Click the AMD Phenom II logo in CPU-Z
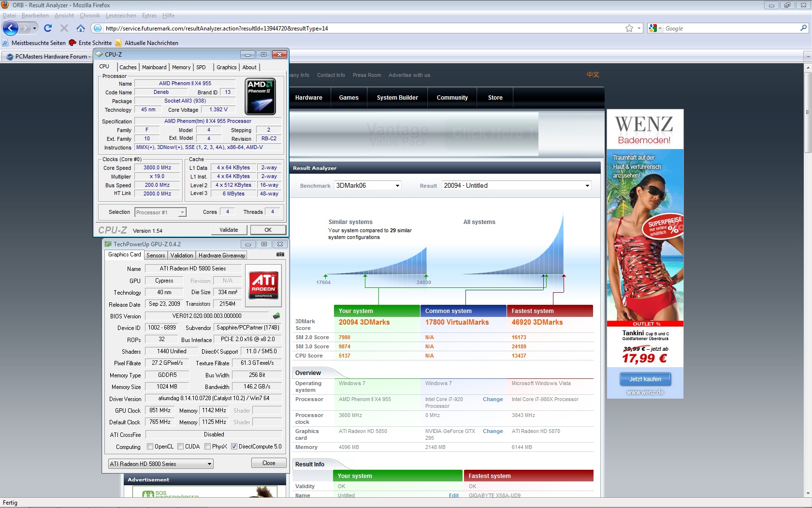The width and height of the screenshot is (812, 508). [x=261, y=96]
